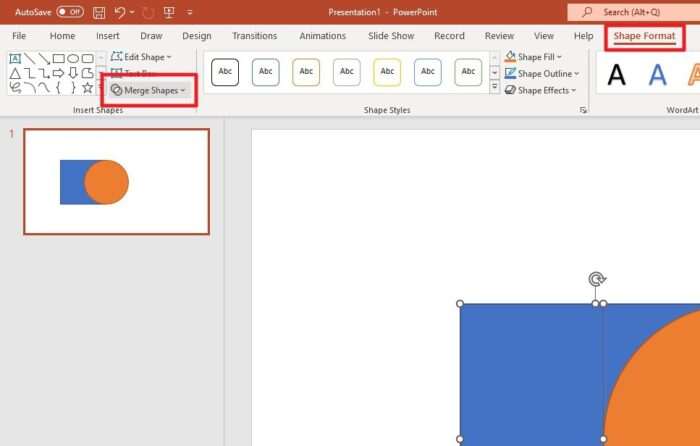
Task: Open the View tab
Action: tap(544, 36)
